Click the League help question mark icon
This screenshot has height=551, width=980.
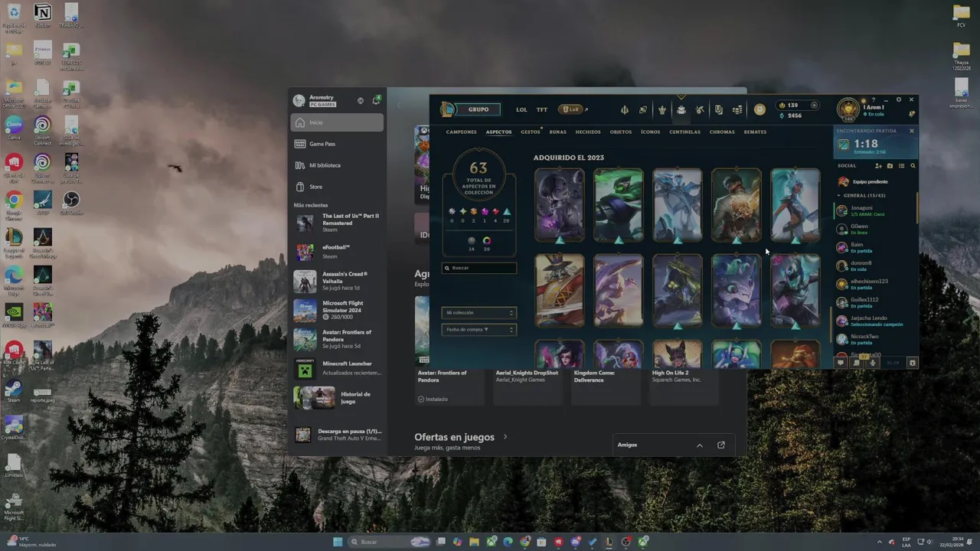(874, 99)
